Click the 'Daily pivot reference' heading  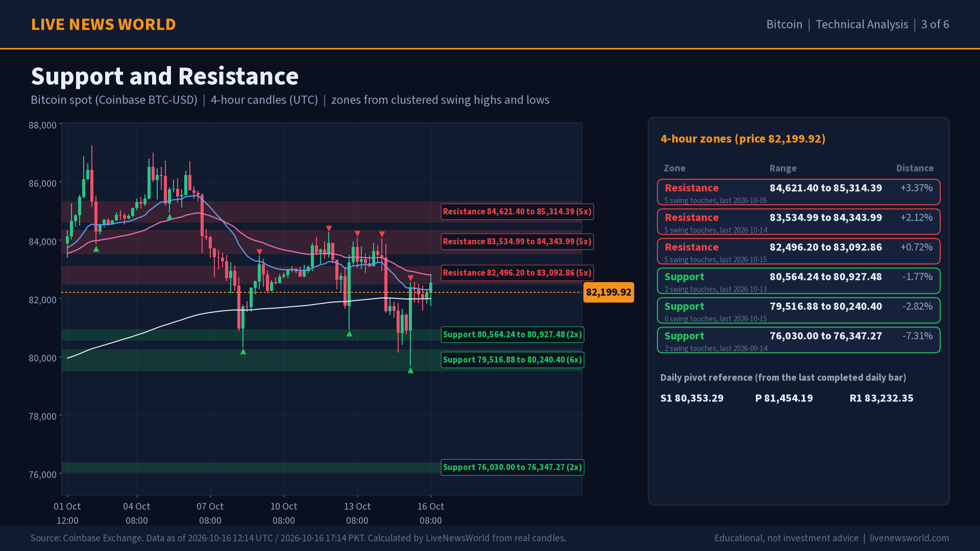[x=783, y=378]
